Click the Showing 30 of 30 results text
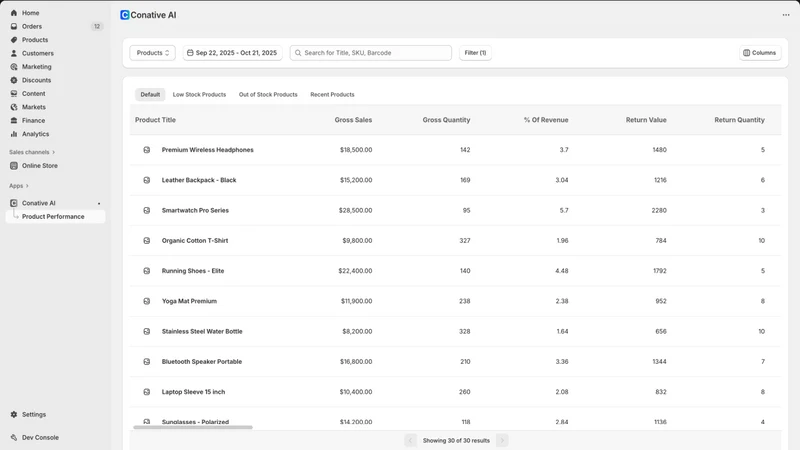This screenshot has width=800, height=450. pyautogui.click(x=456, y=440)
